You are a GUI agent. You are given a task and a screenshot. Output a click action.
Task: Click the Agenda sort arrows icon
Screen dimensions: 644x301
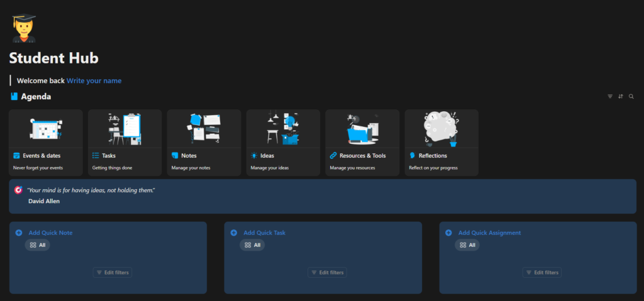coord(621,97)
